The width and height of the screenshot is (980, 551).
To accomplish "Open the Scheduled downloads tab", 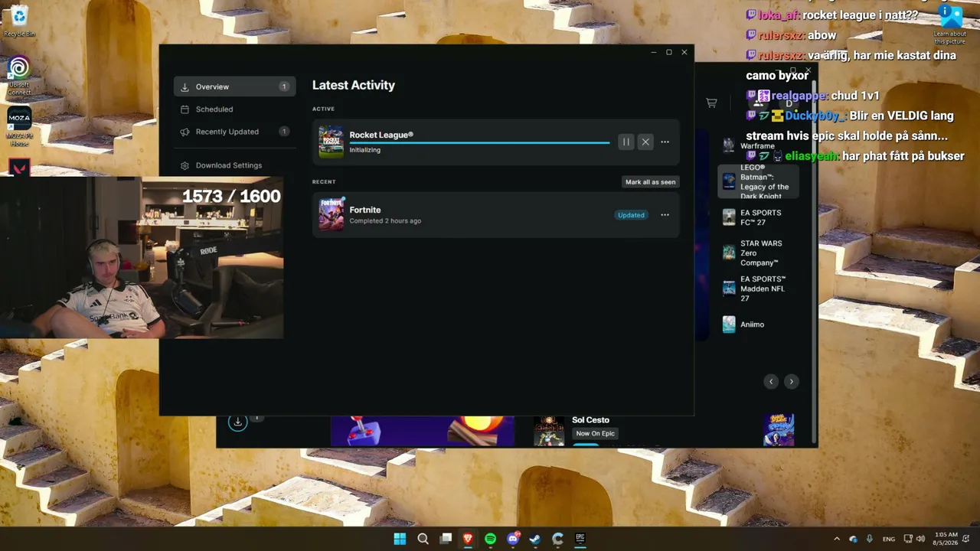I will pos(234,109).
